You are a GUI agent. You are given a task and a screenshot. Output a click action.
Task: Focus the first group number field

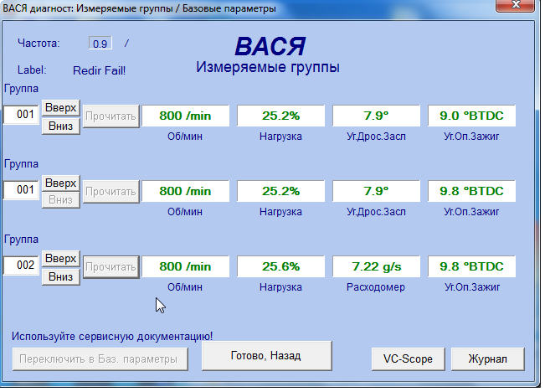click(21, 116)
